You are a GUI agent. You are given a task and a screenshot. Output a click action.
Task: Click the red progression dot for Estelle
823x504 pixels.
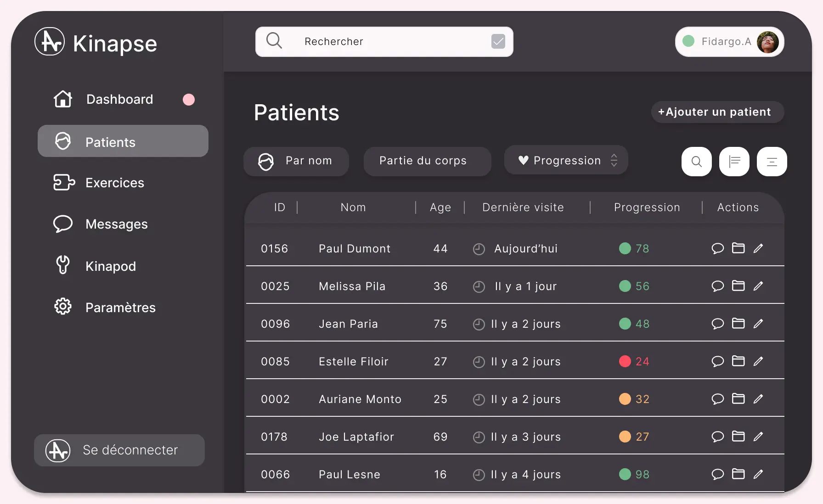coord(625,361)
